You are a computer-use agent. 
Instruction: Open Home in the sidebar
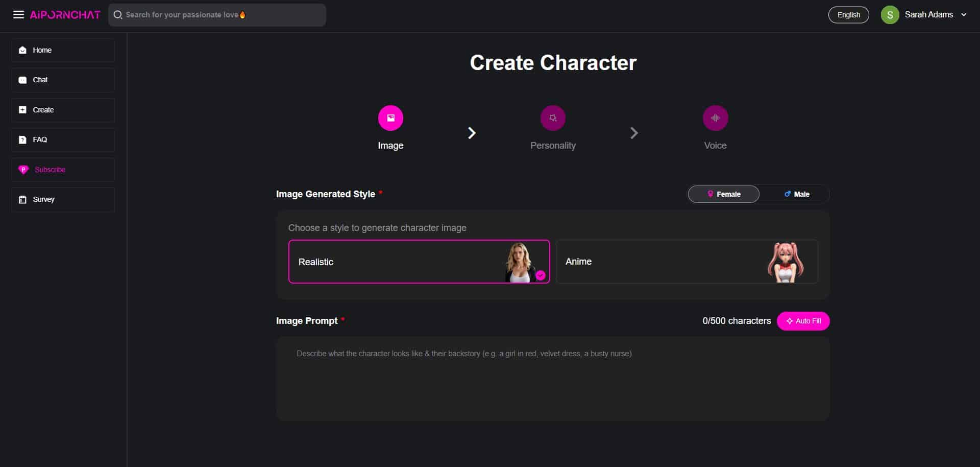pos(63,50)
